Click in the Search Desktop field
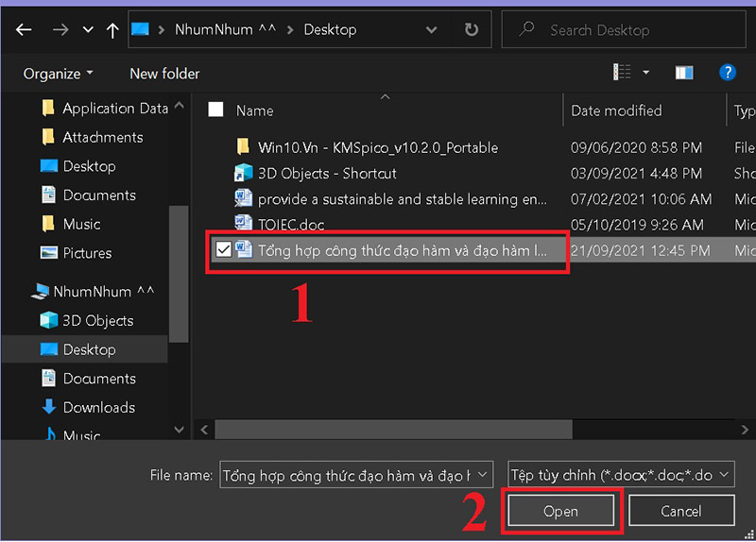 624,30
